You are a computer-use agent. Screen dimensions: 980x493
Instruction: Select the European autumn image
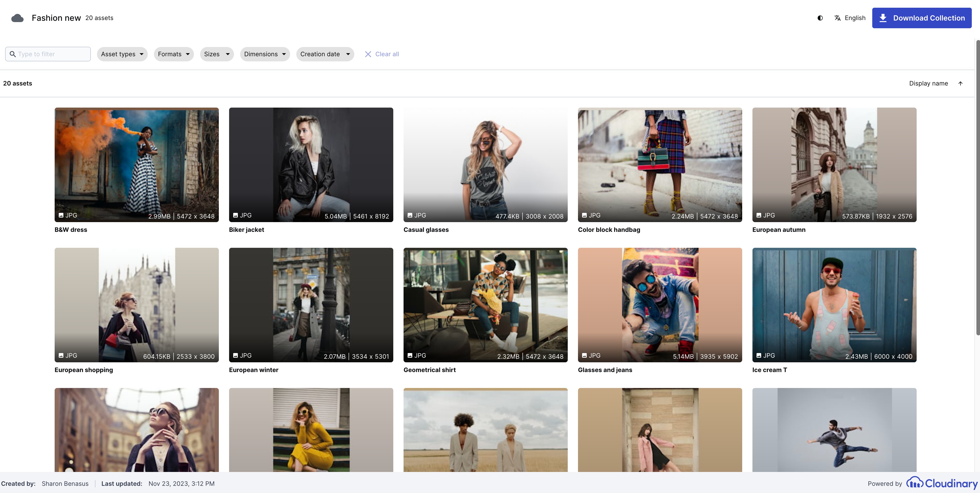[x=834, y=165]
